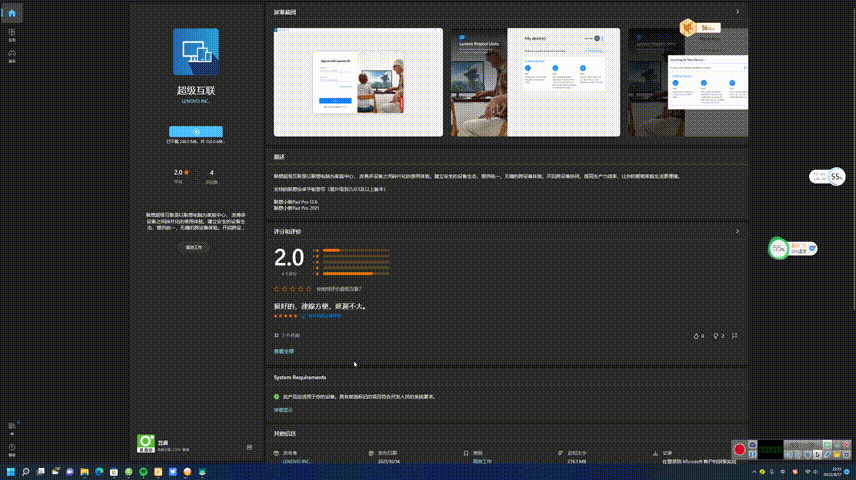The height and width of the screenshot is (480, 856).
Task: Open Microsoft Store taskbar icon
Action: [114, 472]
